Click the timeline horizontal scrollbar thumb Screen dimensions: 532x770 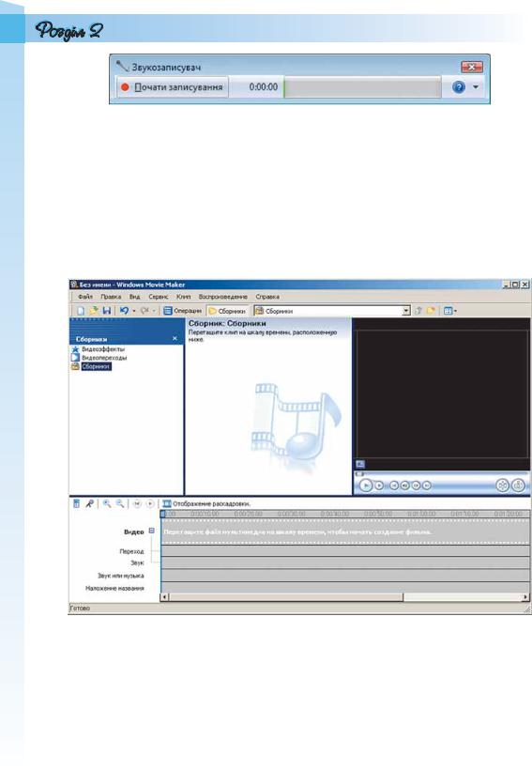coord(286,597)
